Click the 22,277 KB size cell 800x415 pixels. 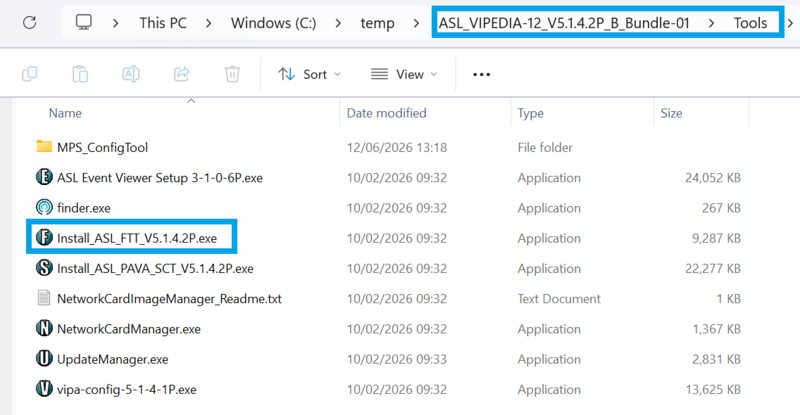(713, 268)
